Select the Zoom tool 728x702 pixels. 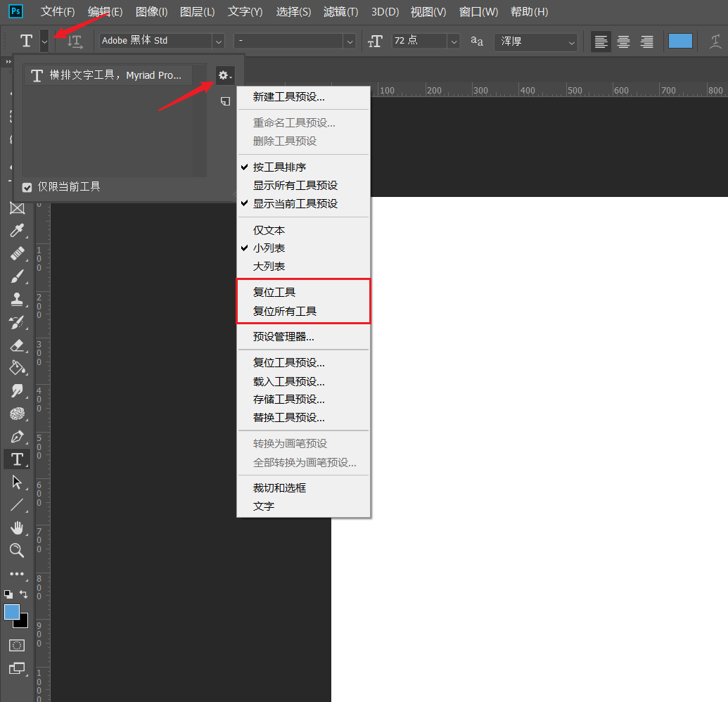tap(17, 550)
